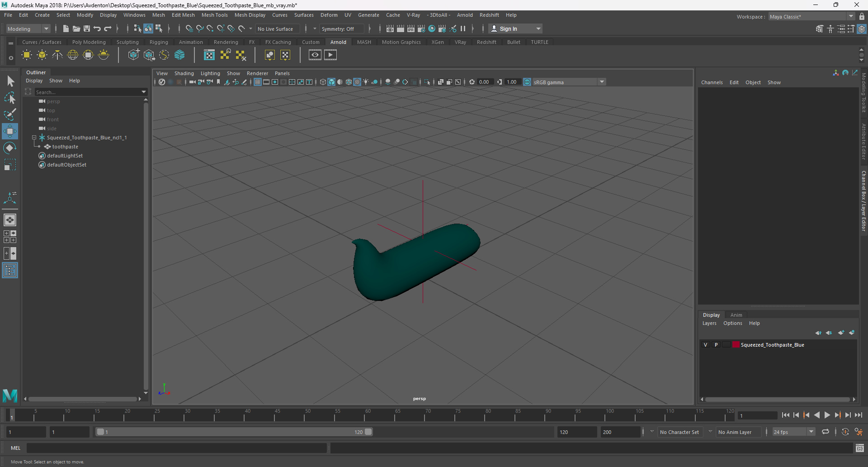This screenshot has width=868, height=467.
Task: Toggle smooth shade all in the viewport toolbar
Action: [x=331, y=82]
